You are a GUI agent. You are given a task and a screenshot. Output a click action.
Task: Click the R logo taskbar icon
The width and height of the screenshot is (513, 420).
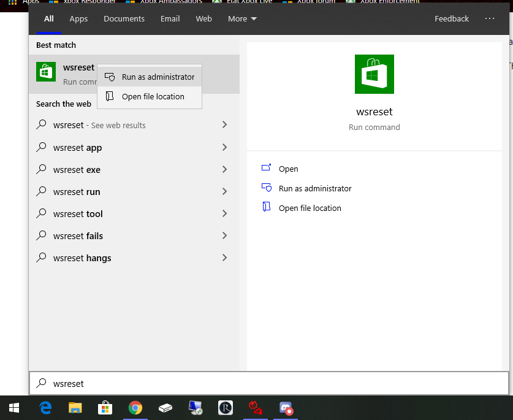pyautogui.click(x=226, y=408)
